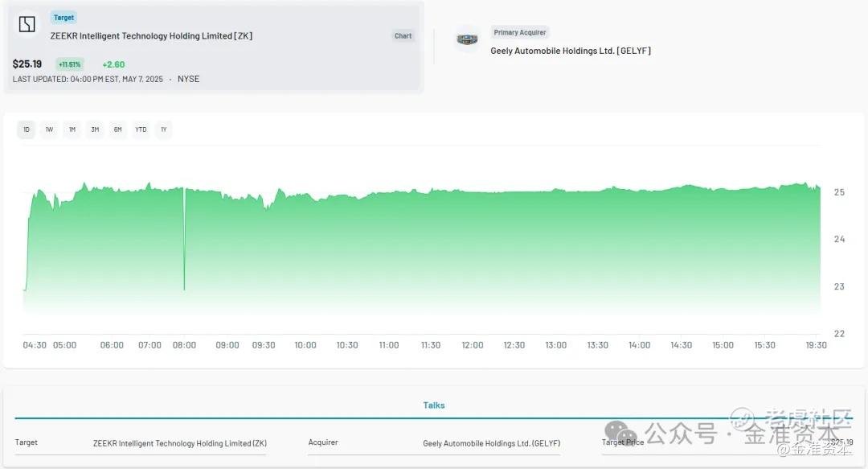Click ZEEKR Intelligent Technology Holding Limited [ZK] title
Image resolution: width=868 pixels, height=469 pixels.
(151, 36)
